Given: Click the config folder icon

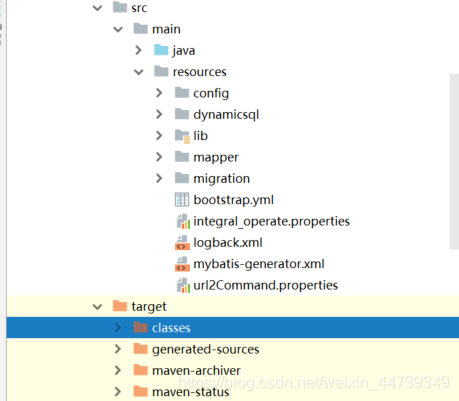Looking at the screenshot, I should 182,92.
